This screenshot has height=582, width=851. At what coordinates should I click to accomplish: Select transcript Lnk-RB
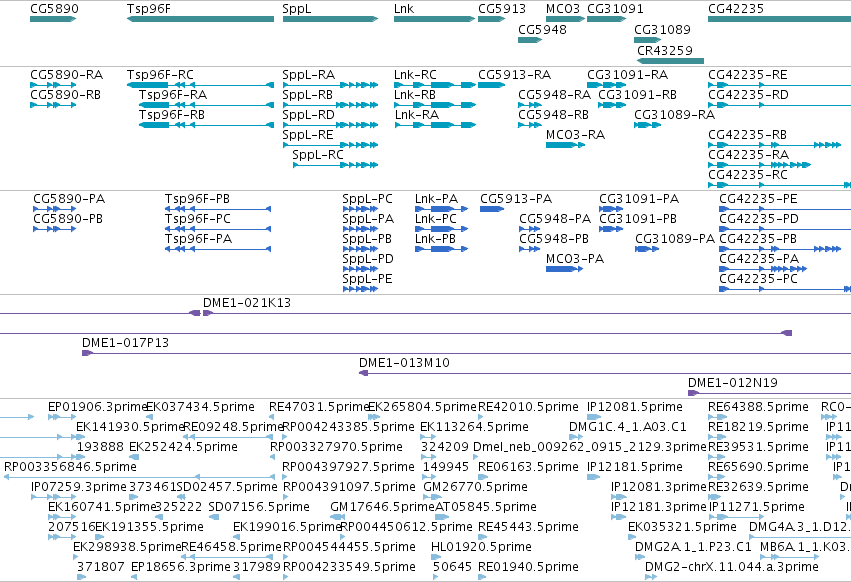(x=435, y=105)
